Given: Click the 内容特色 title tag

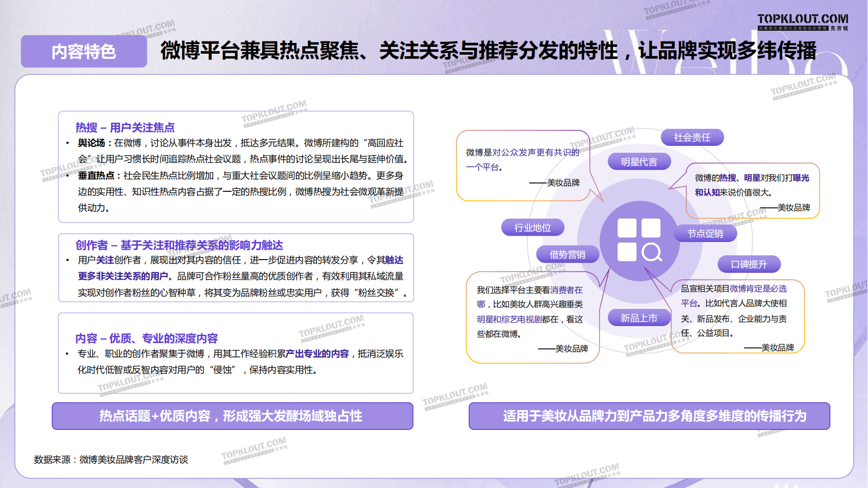Looking at the screenshot, I should coord(83,51).
